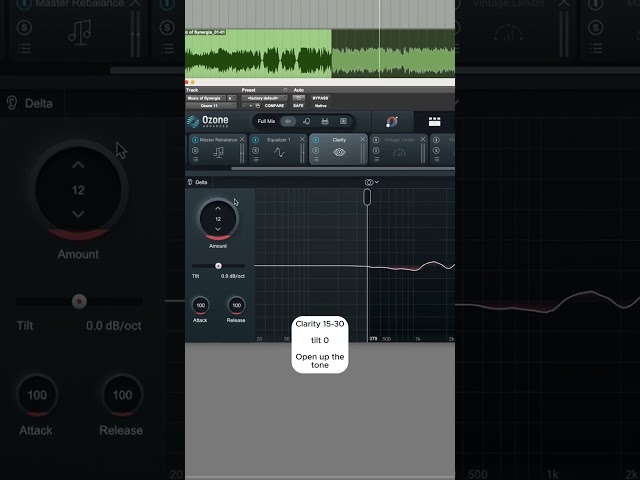Click the Clarity eye icon

click(339, 153)
